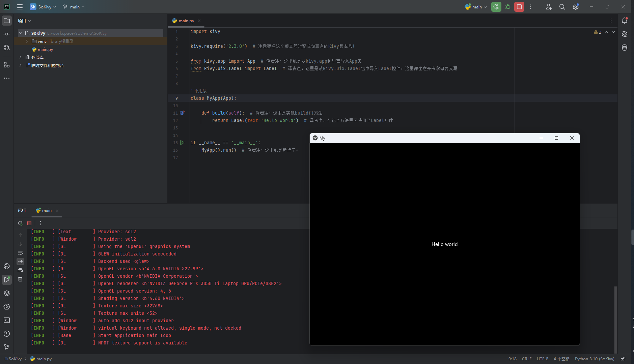Open the Terminal tool window
This screenshot has height=364, width=634.
click(7, 320)
